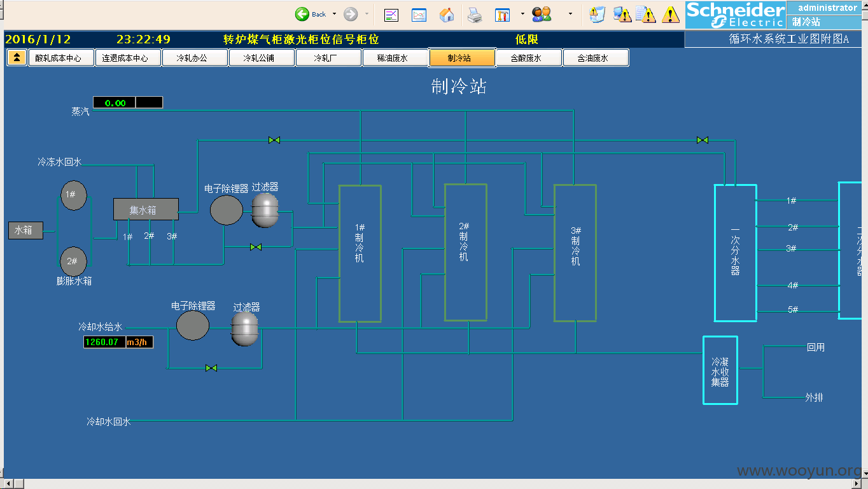Click the printer icon in toolbar

click(475, 14)
